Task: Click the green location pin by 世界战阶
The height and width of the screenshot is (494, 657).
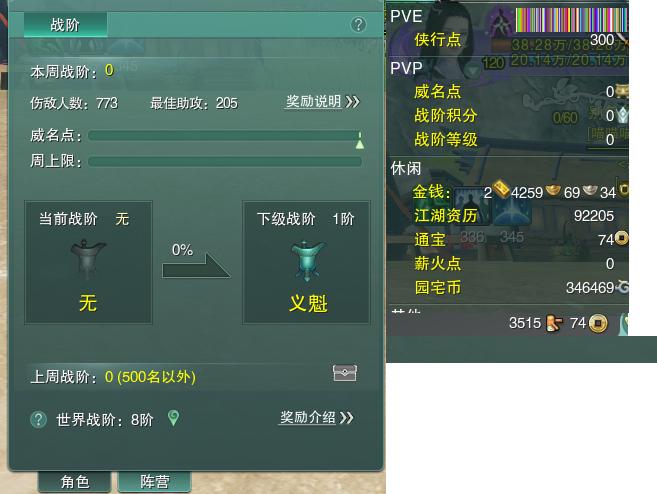Action: [x=173, y=418]
